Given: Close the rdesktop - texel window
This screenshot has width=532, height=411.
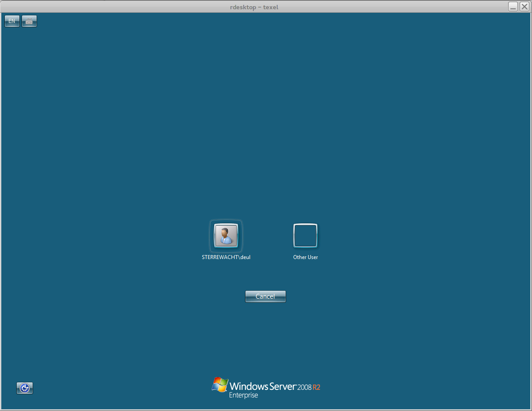Looking at the screenshot, I should click(524, 6).
